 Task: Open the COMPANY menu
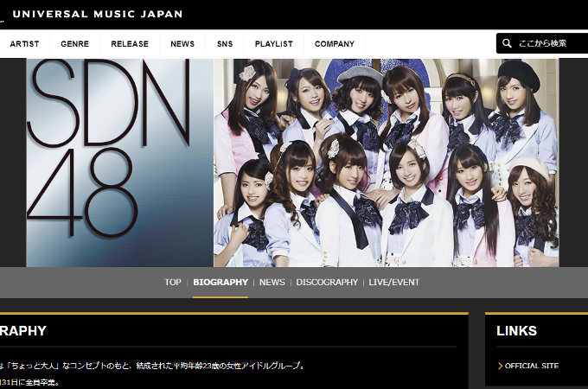click(x=335, y=44)
